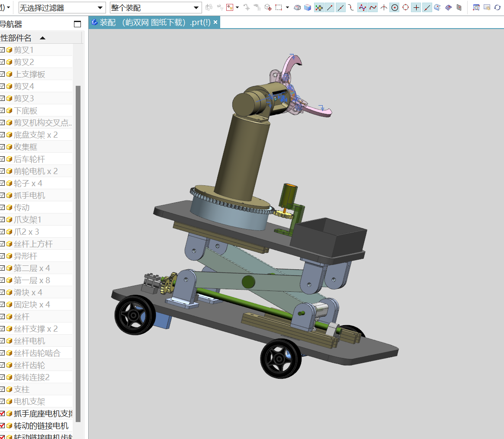Toggle the bounded grid snap icon
504x439 pixels.
[459, 7]
